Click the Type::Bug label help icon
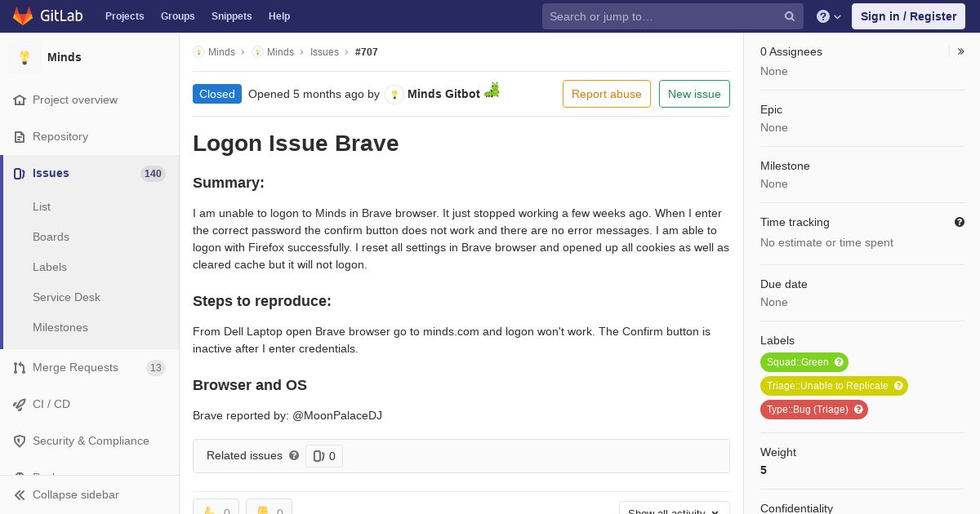The width and height of the screenshot is (980, 514). 858,410
